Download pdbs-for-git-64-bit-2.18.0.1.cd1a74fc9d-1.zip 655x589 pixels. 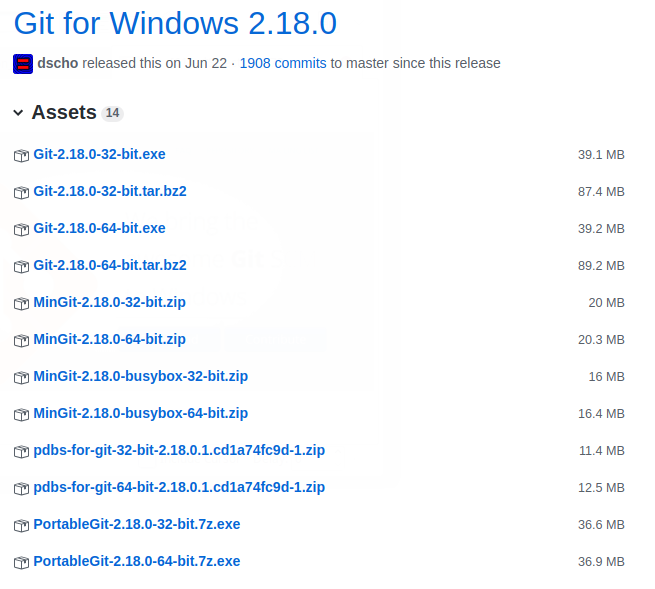coord(179,487)
